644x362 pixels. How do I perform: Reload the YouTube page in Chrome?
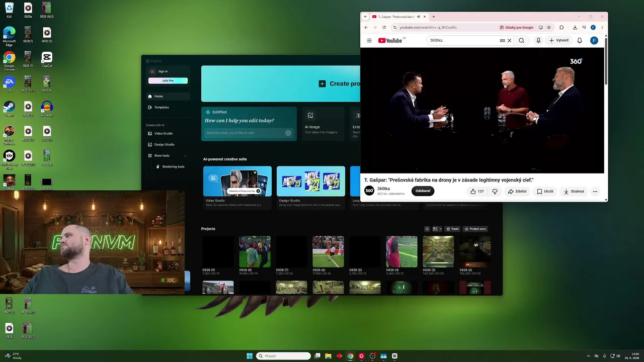[384, 27]
